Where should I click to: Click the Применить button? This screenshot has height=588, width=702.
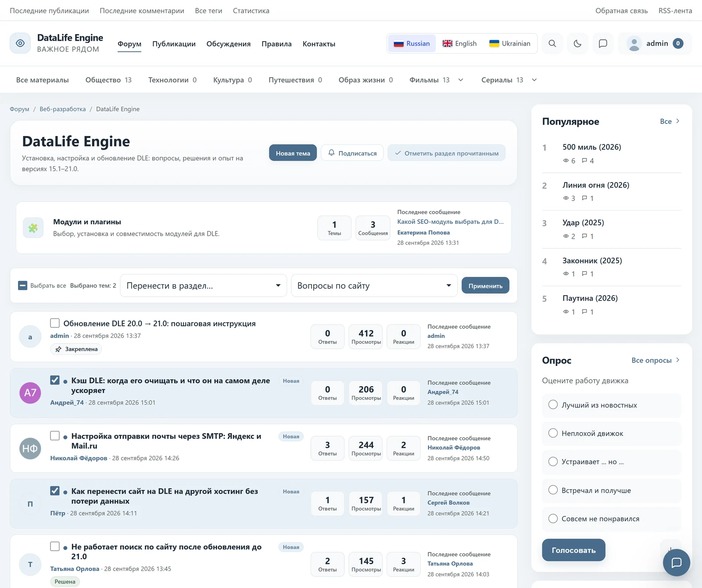point(486,286)
